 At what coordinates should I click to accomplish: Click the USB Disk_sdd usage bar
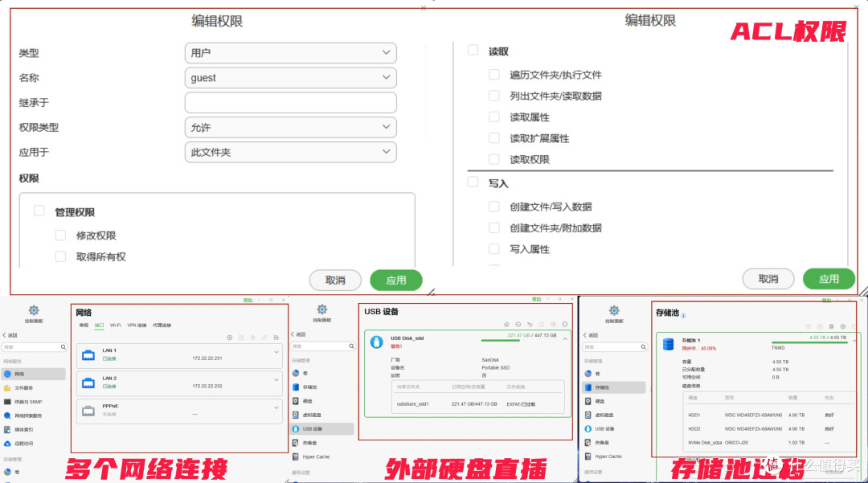pyautogui.click(x=518, y=340)
